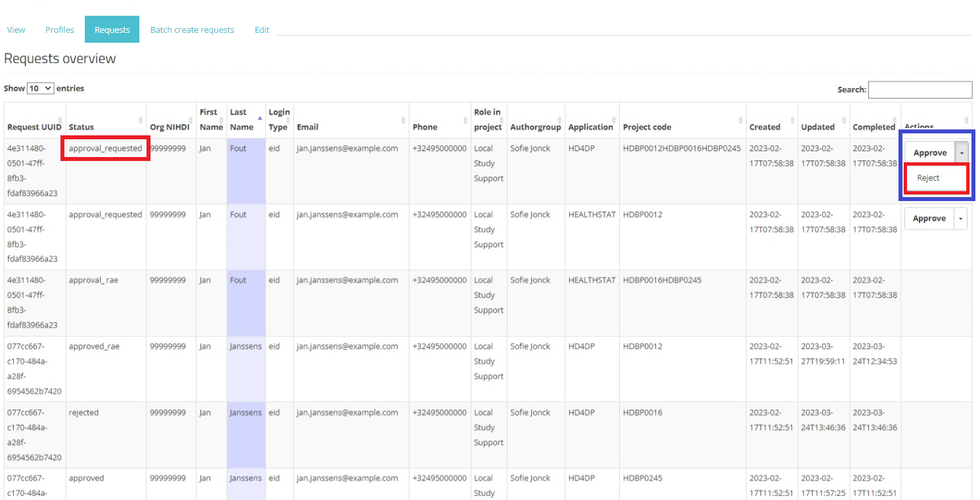Approve the first HD4DP request
This screenshot has width=980, height=500.
tap(929, 153)
